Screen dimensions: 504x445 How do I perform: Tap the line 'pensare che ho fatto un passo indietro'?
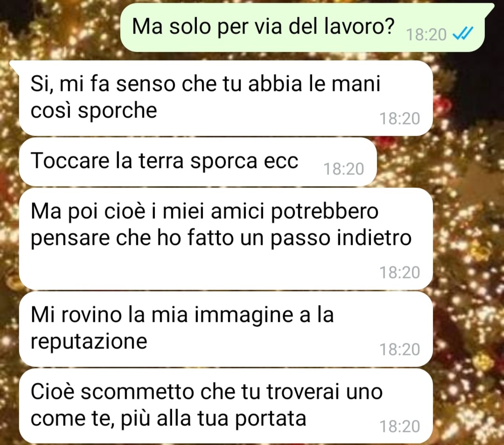click(x=221, y=238)
